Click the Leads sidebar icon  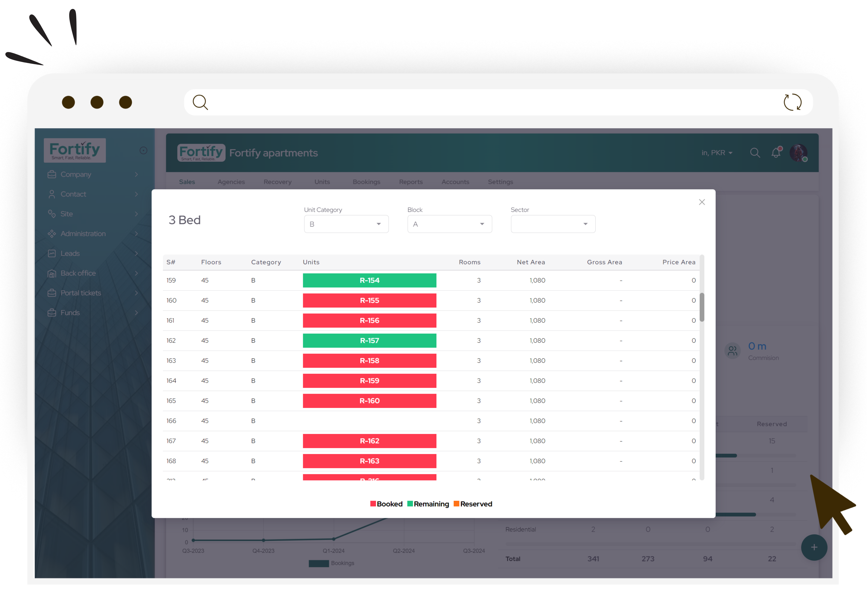(52, 253)
